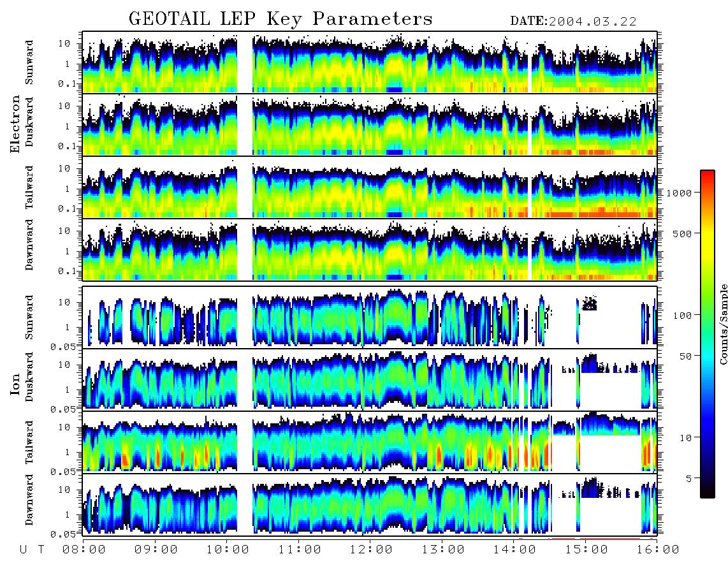Select the Electron "Dawnward" panel label
728x561 pixels.
29,245
